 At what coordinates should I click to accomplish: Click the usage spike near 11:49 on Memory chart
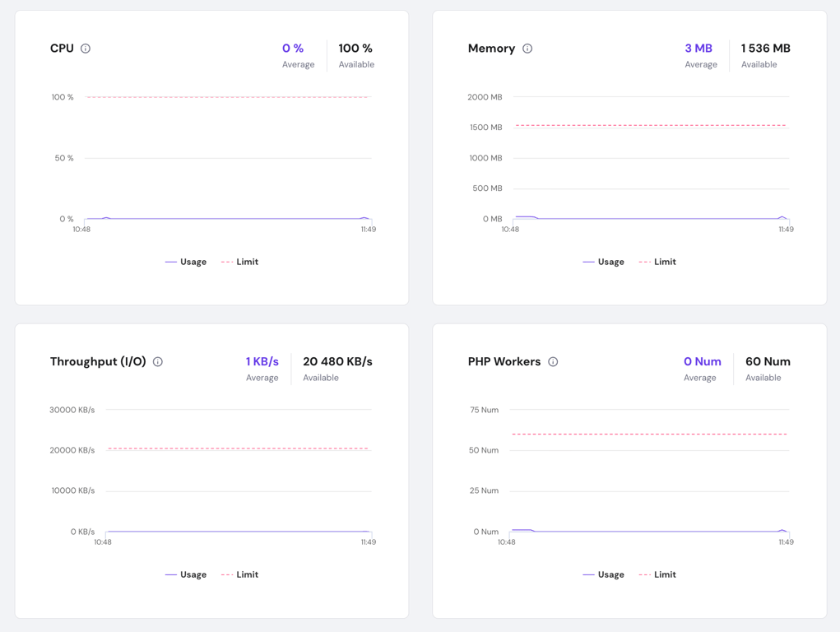click(x=783, y=216)
